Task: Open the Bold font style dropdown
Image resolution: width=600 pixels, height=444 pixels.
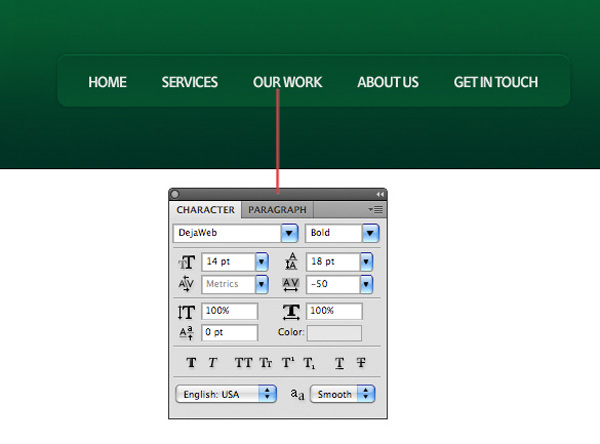Action: click(370, 233)
